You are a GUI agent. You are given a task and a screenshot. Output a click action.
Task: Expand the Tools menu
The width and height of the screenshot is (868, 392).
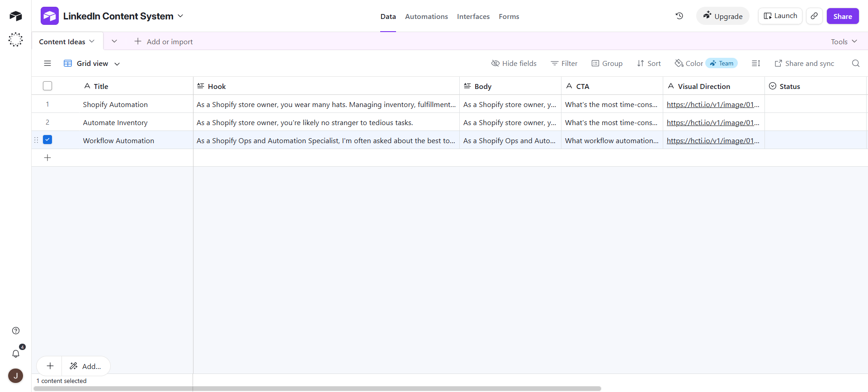(x=844, y=42)
